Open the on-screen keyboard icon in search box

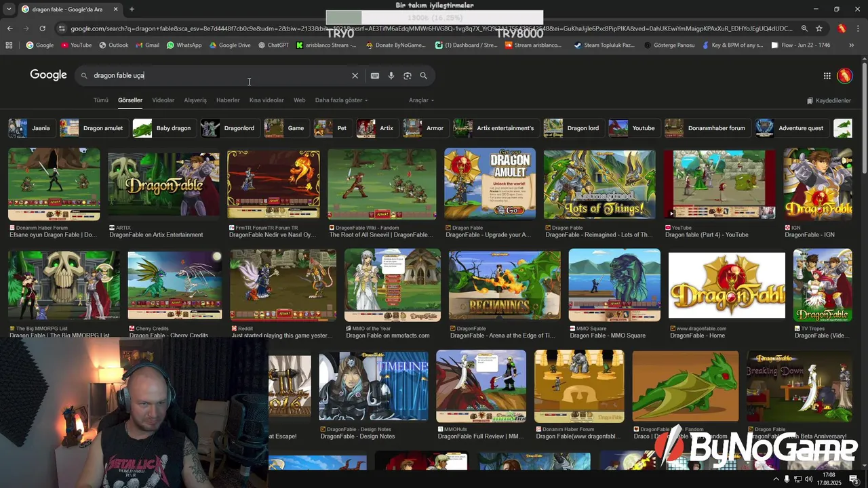pos(375,76)
